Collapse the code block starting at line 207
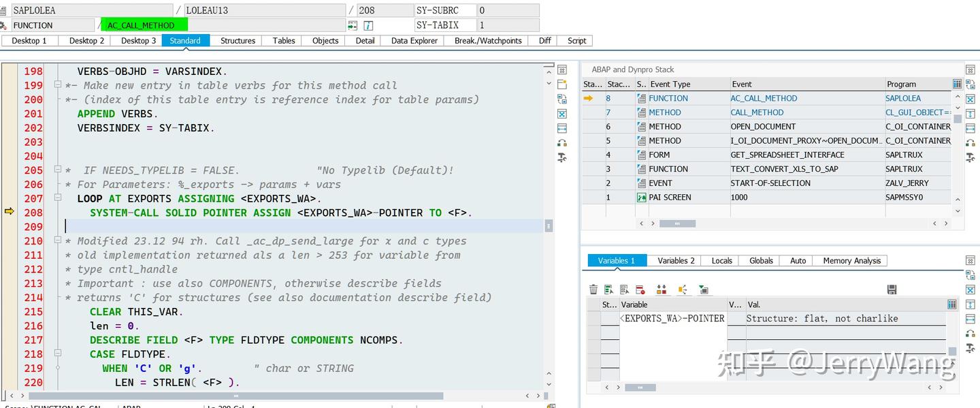 click(58, 198)
